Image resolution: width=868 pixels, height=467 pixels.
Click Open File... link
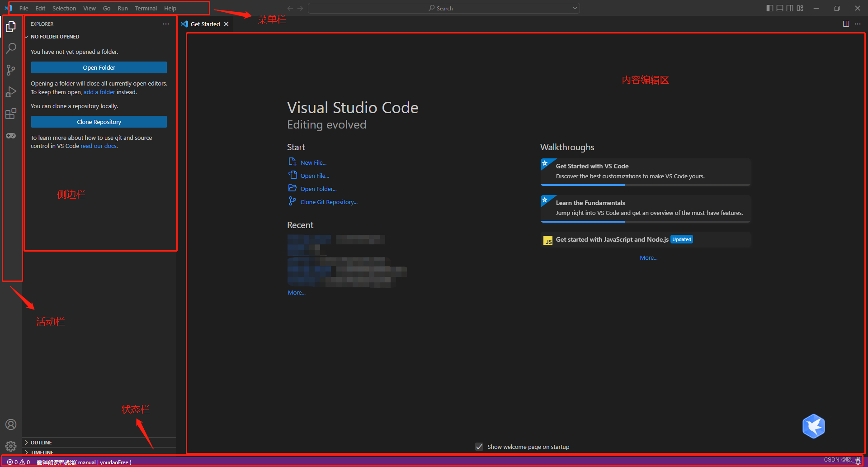[x=315, y=176]
